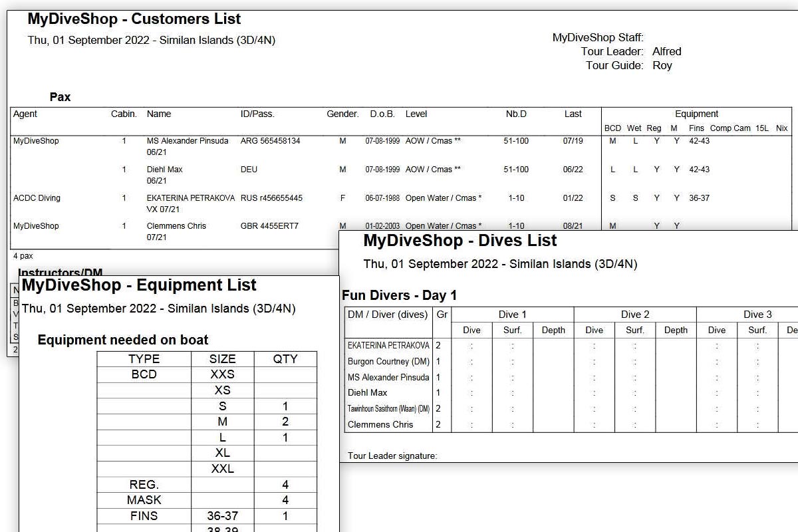
Task: Select passport 'GBR 4455ERT7'
Action: (269, 226)
